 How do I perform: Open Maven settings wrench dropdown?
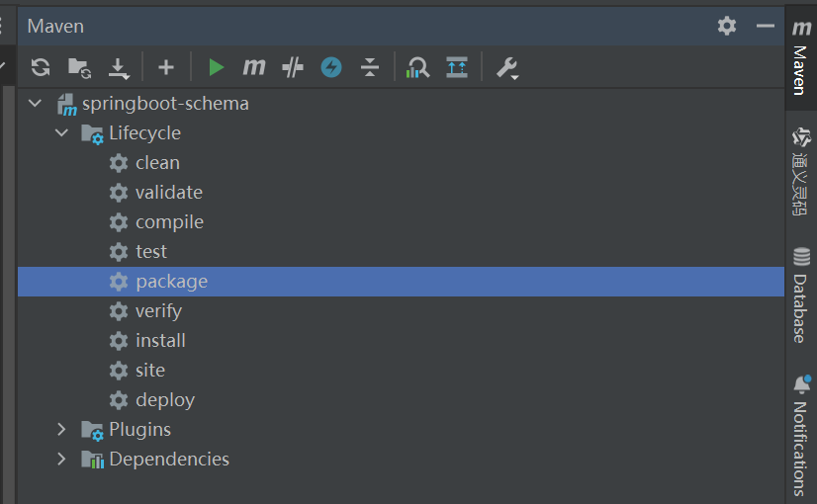click(507, 68)
